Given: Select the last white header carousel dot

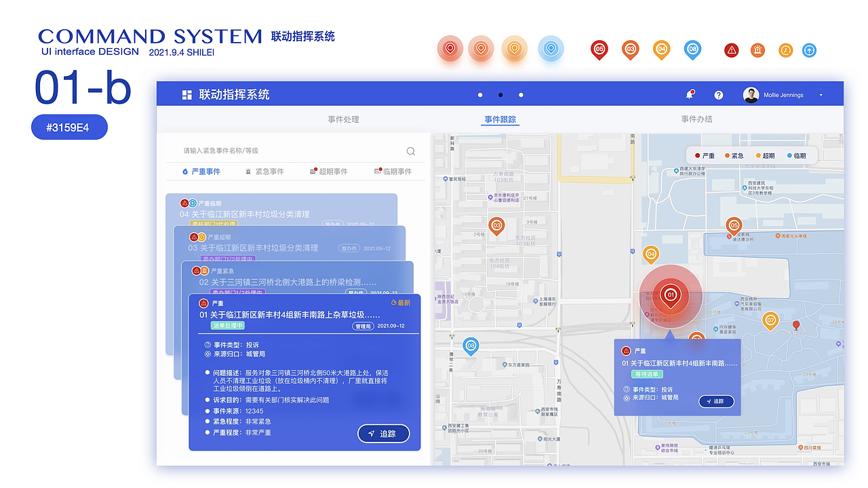Looking at the screenshot, I should click(521, 95).
